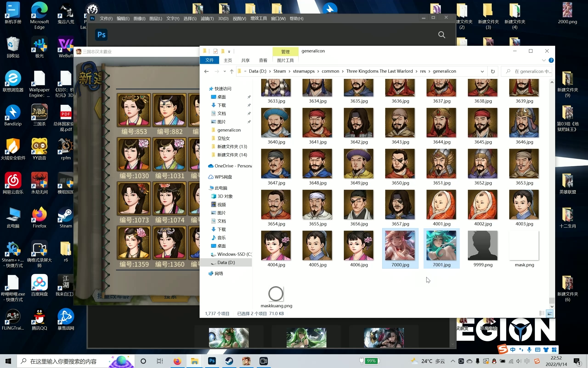Click Three Kingdoms The Last Warlord breadcrumb
This screenshot has height=368, width=588.
(x=379, y=71)
